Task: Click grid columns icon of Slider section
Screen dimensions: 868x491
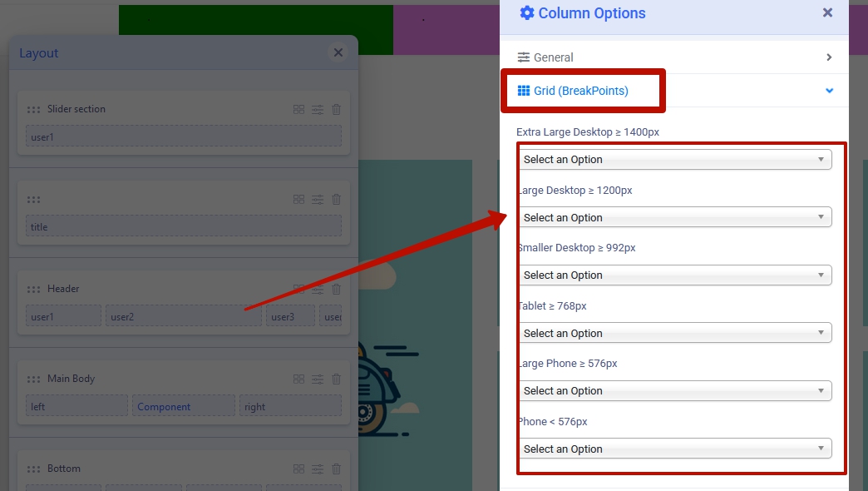Action: [x=299, y=109]
